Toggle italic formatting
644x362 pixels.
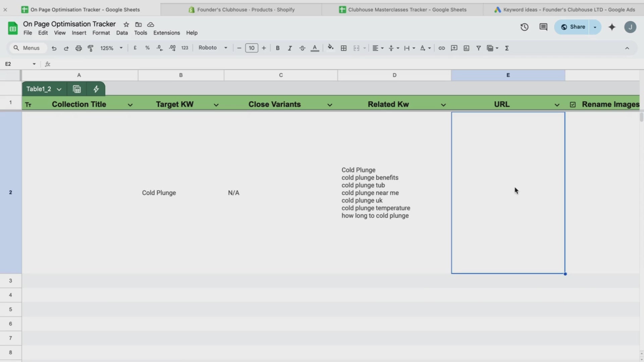click(290, 48)
